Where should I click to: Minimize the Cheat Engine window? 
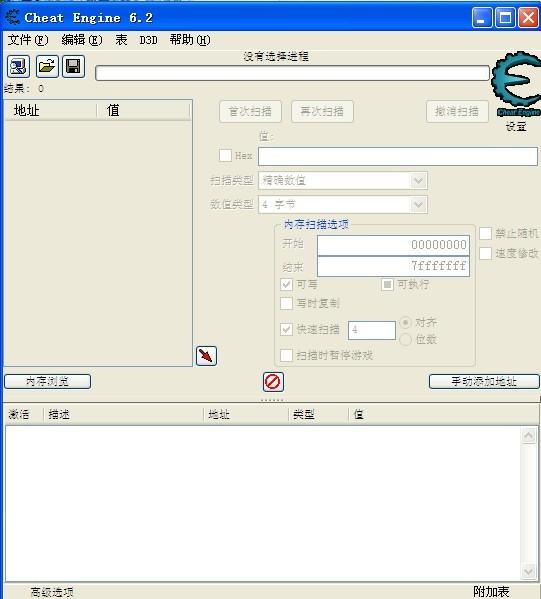coord(482,18)
